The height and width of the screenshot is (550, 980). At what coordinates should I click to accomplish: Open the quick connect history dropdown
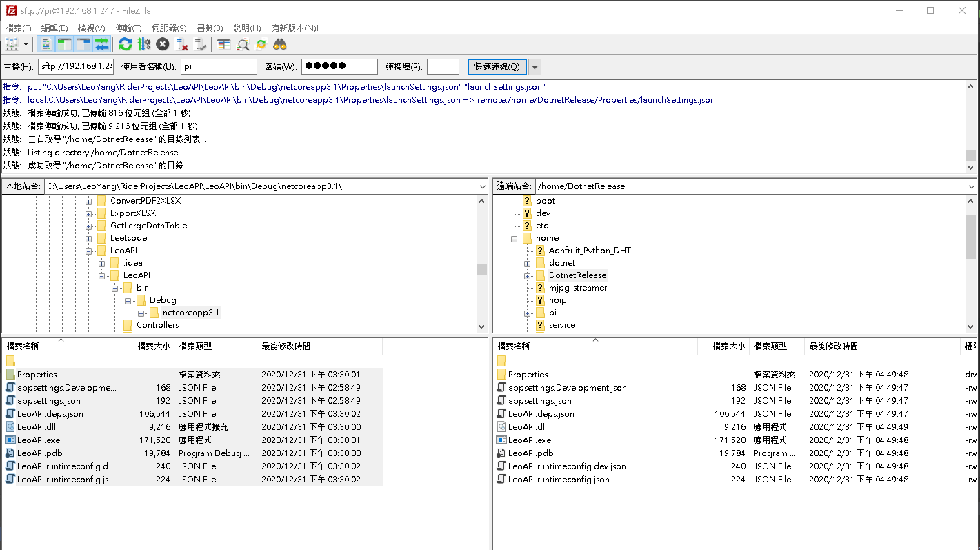pyautogui.click(x=534, y=66)
